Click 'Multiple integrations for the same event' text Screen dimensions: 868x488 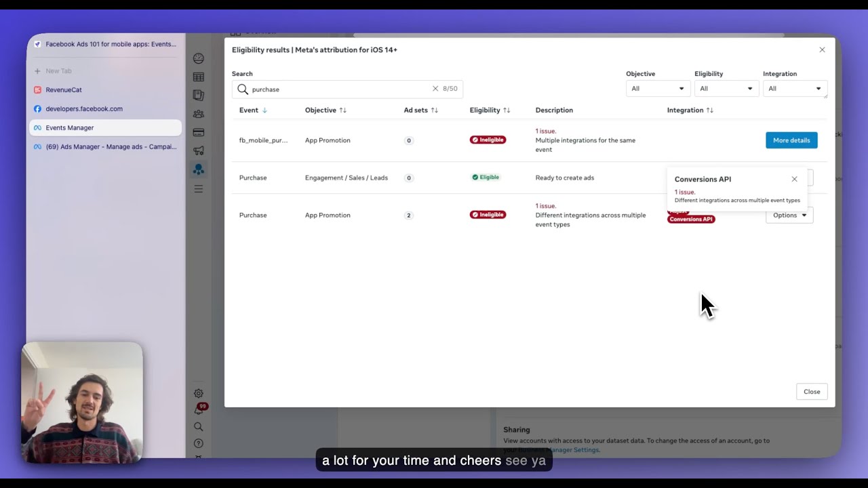coord(585,145)
